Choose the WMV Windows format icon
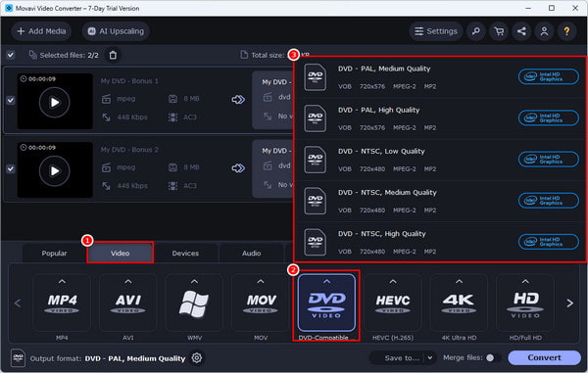Image resolution: width=588 pixels, height=373 pixels. [194, 303]
